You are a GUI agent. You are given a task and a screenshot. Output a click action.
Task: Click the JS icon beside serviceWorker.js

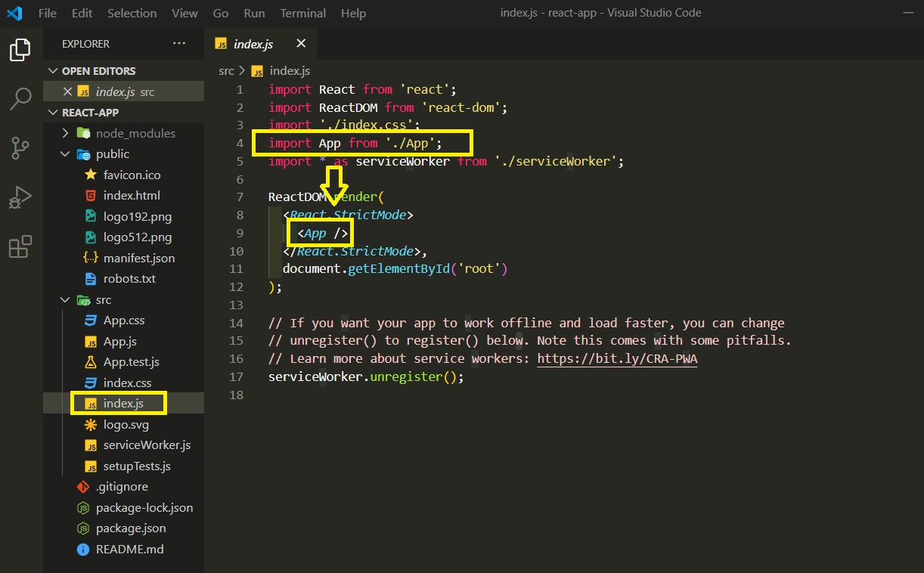tap(90, 445)
